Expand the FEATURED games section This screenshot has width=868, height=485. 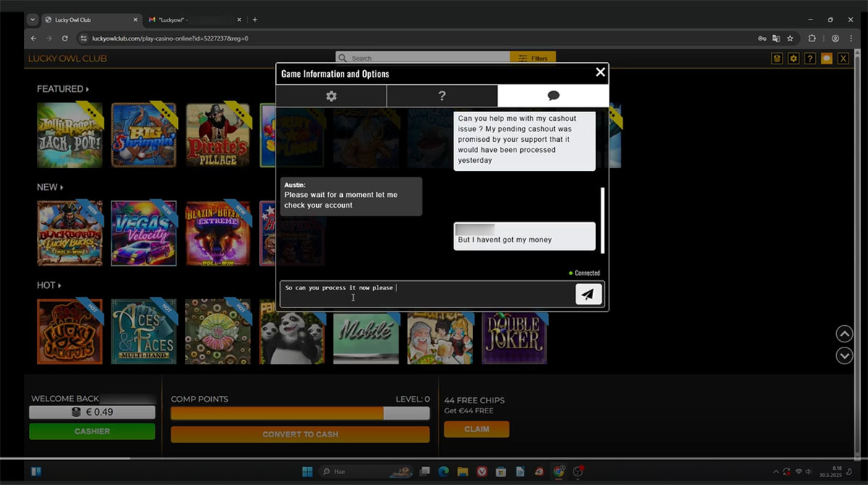point(63,89)
